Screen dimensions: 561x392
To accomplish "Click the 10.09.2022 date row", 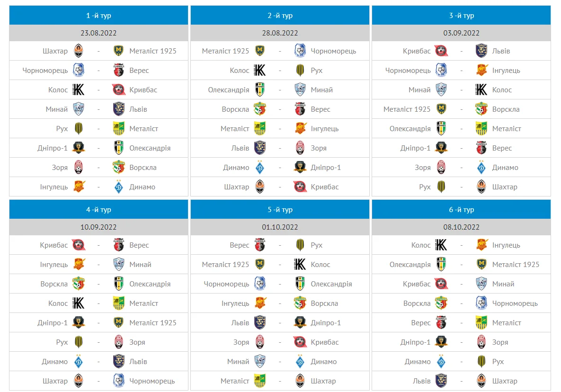I will click(98, 227).
